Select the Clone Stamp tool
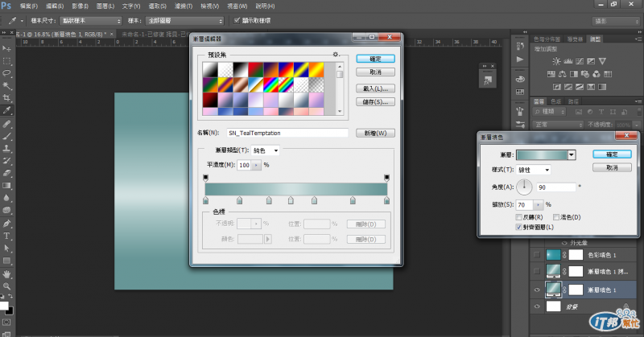The image size is (644, 337). coord(6,148)
